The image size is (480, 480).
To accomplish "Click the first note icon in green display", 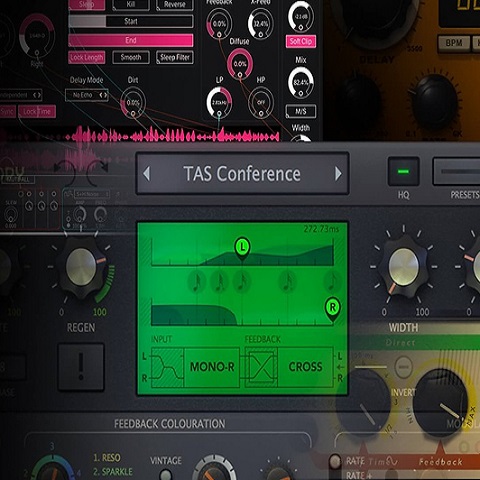I will 197,282.
